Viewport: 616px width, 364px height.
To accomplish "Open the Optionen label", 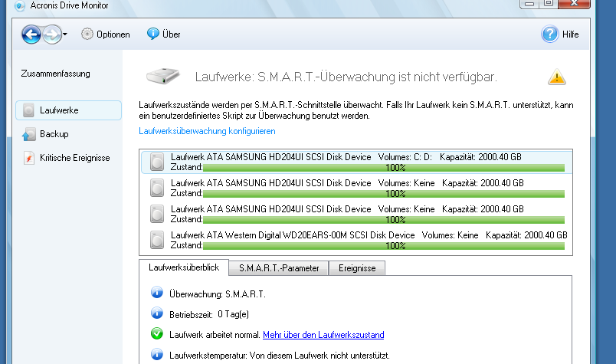I will [x=113, y=34].
